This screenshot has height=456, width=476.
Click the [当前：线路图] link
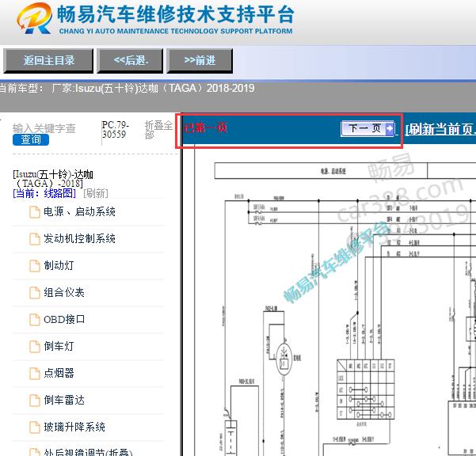click(44, 193)
